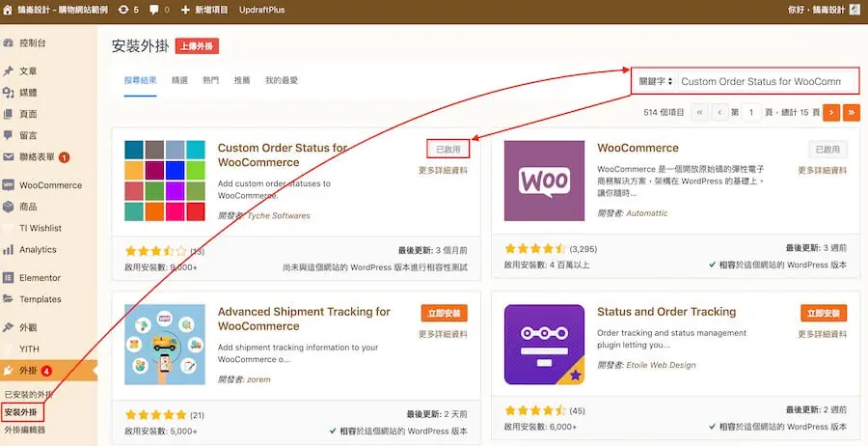
Task: Open Custom Order Status for WooCommerce title link
Action: (283, 155)
